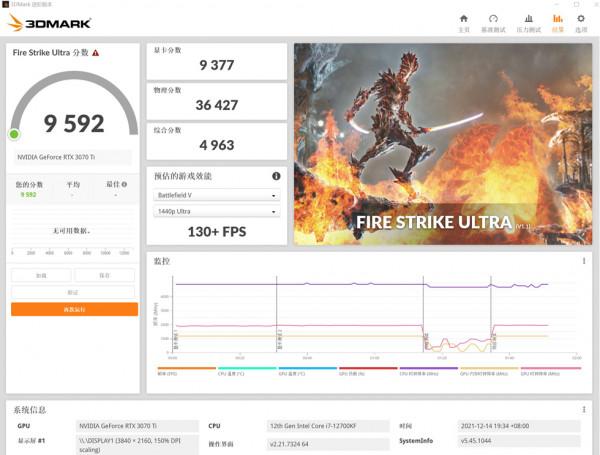Toggle the pink GPU clock frequency legend
Screen dimensions: 600x455
(x=551, y=371)
